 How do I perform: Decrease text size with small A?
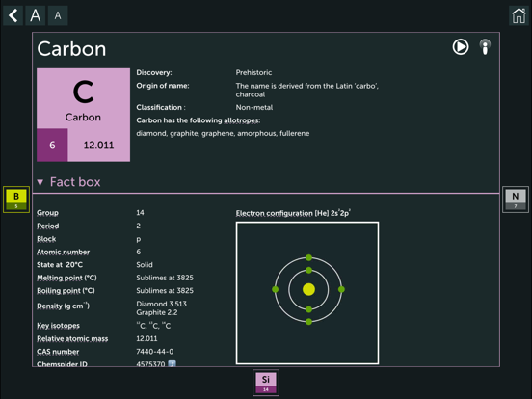(58, 15)
